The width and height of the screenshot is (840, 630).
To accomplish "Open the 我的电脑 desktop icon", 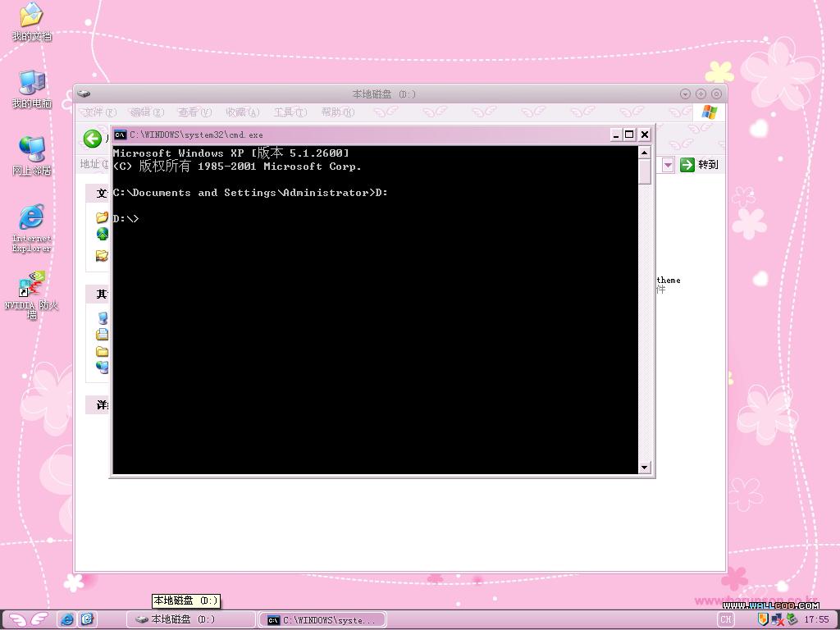I will (x=32, y=89).
